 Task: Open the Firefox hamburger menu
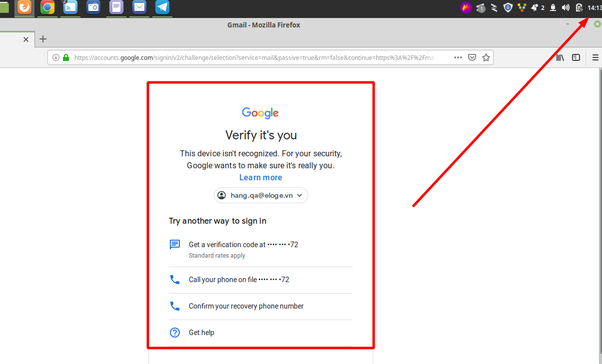pos(595,57)
